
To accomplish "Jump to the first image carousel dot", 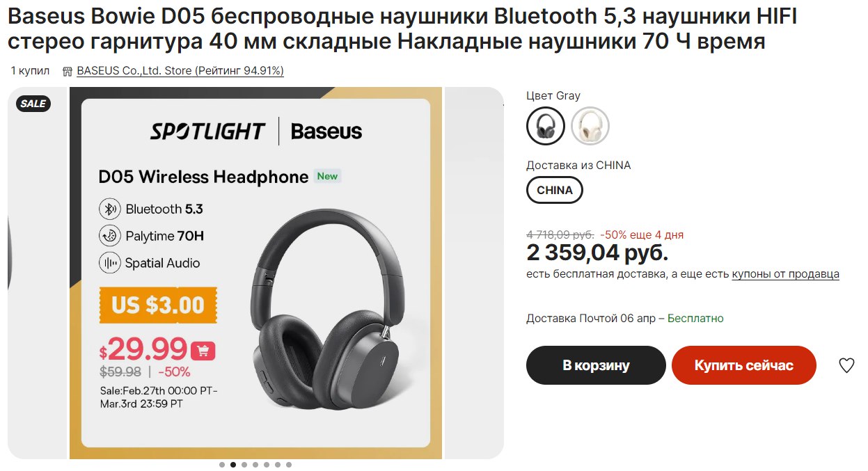I will (222, 465).
